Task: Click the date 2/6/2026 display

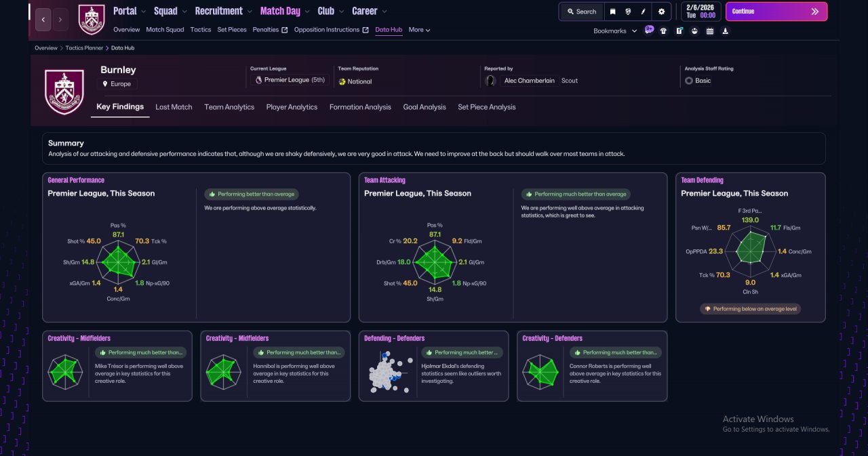Action: pos(699,7)
